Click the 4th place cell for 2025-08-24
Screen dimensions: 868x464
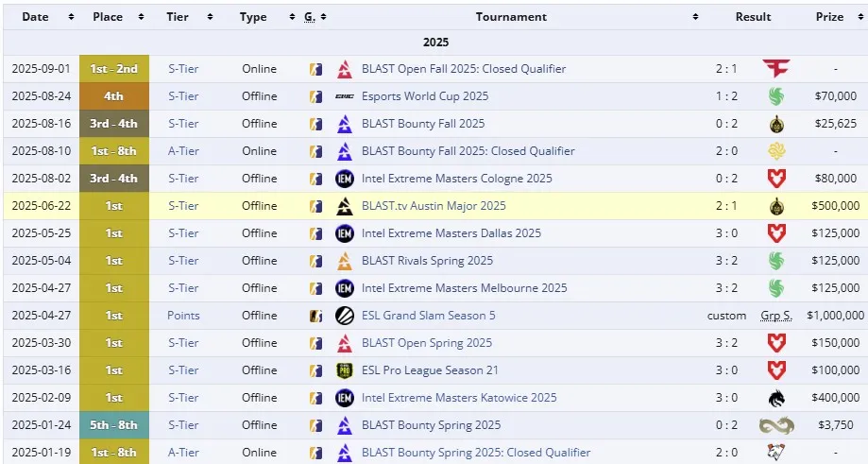tap(114, 96)
